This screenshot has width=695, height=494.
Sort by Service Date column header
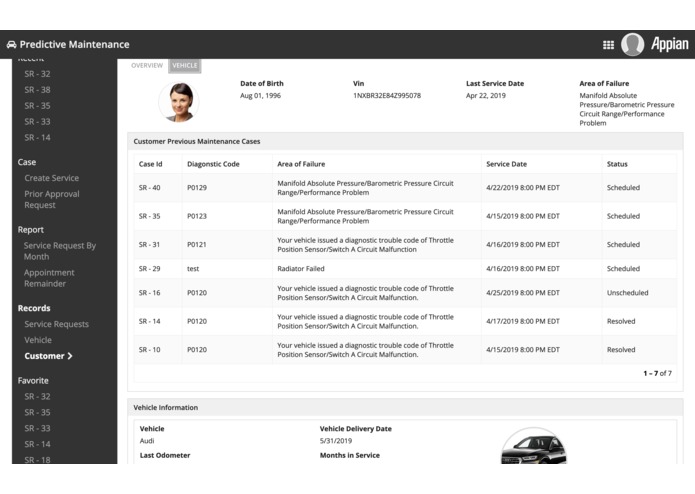click(507, 164)
